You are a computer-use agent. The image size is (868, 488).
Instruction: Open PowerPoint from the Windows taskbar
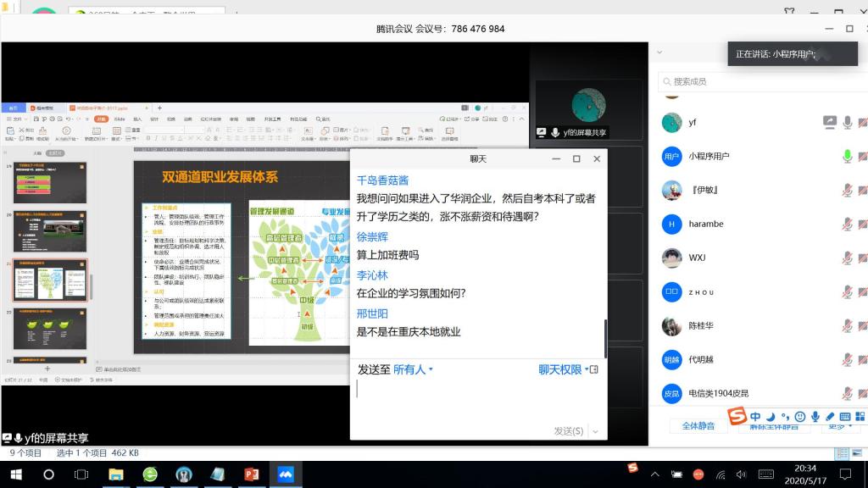click(251, 474)
